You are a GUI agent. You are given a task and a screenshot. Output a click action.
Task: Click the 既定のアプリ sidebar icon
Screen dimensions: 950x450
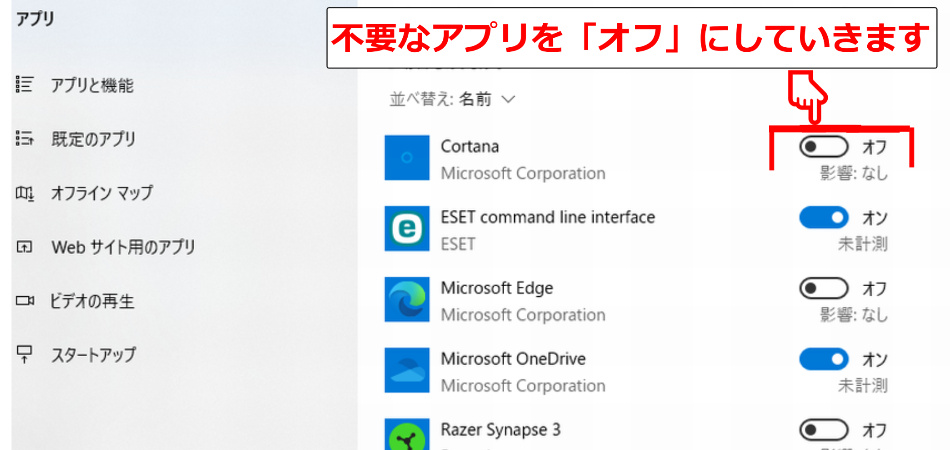(x=25, y=139)
